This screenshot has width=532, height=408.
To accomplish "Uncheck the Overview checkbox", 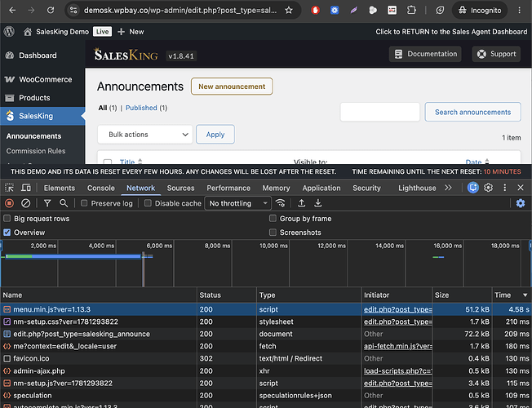I will [x=7, y=233].
